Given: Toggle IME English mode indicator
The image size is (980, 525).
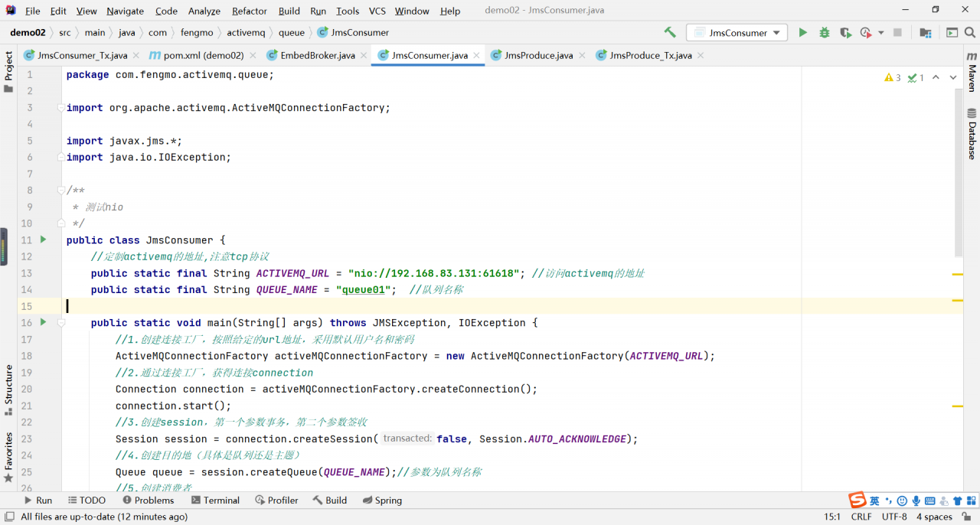Looking at the screenshot, I should 874,501.
